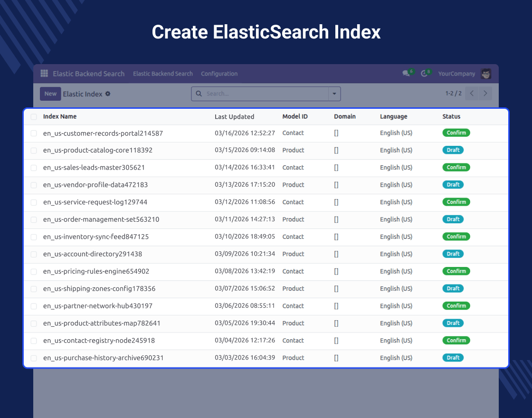The width and height of the screenshot is (532, 418).
Task: Open the apps grid menu icon
Action: [x=44, y=74]
